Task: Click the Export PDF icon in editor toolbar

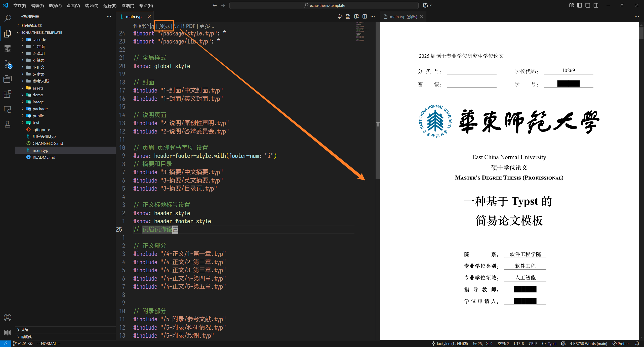Action: [x=348, y=17]
